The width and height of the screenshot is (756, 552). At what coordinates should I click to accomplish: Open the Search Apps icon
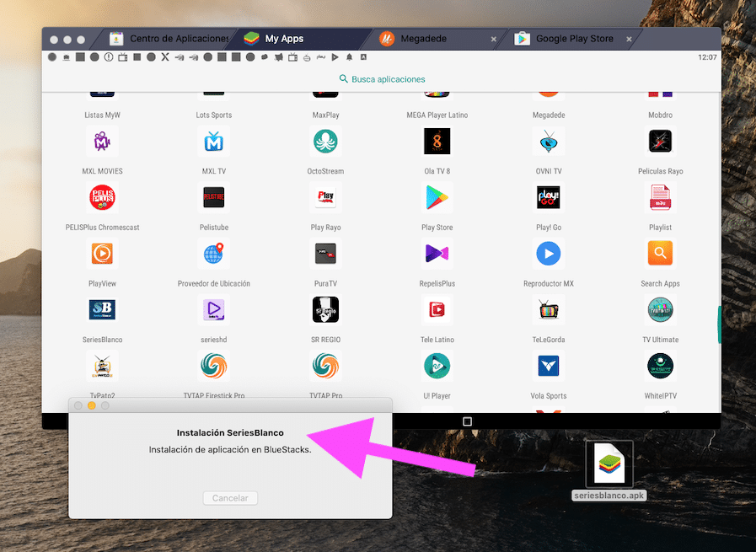(x=660, y=254)
